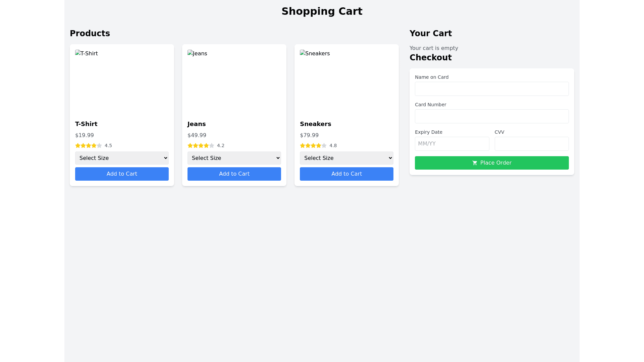644x362 pixels.
Task: Click the broken Jeans product image
Action: click(x=198, y=54)
